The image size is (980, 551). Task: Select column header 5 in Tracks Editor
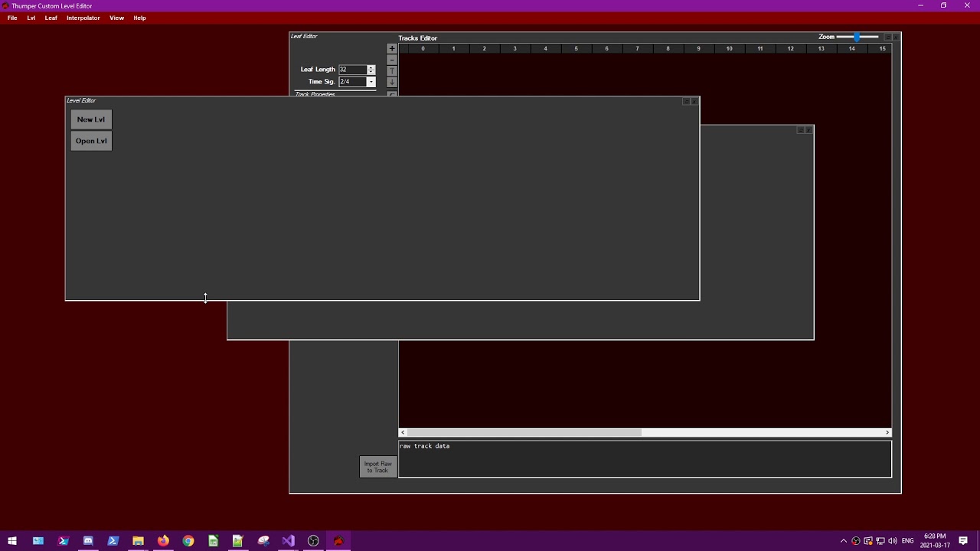[x=576, y=49]
